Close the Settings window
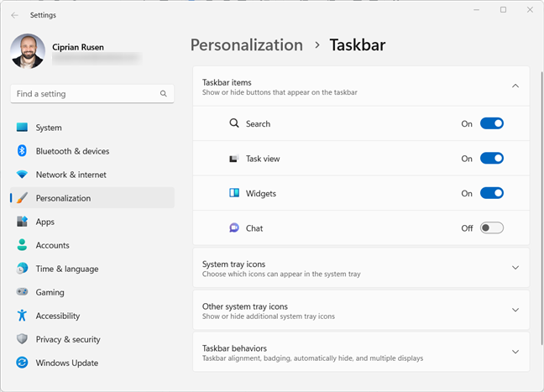Screen dimensions: 544x392 pos(530,10)
